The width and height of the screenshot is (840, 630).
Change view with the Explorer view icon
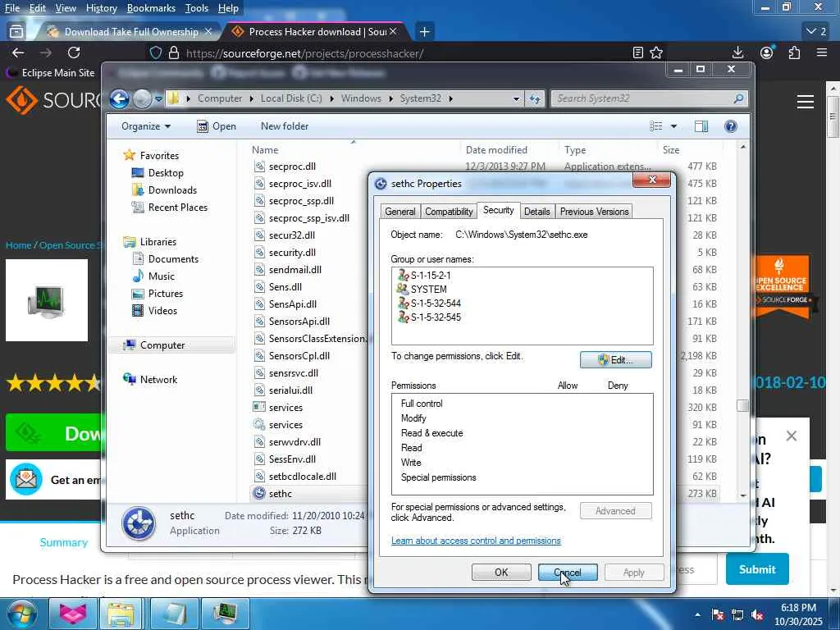(x=656, y=126)
